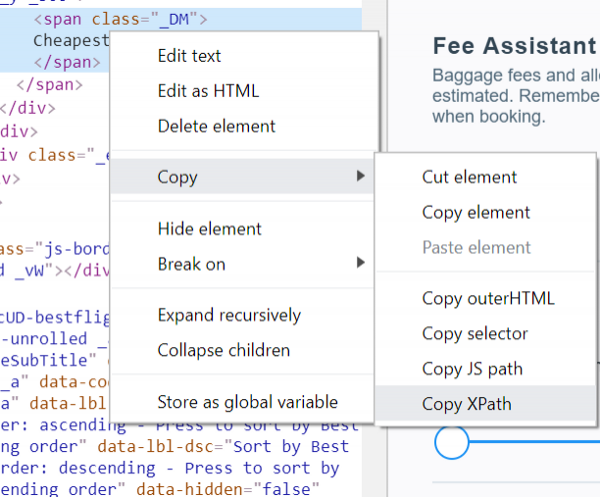Click Collapse children option
Image resolution: width=600 pixels, height=497 pixels.
tap(221, 350)
